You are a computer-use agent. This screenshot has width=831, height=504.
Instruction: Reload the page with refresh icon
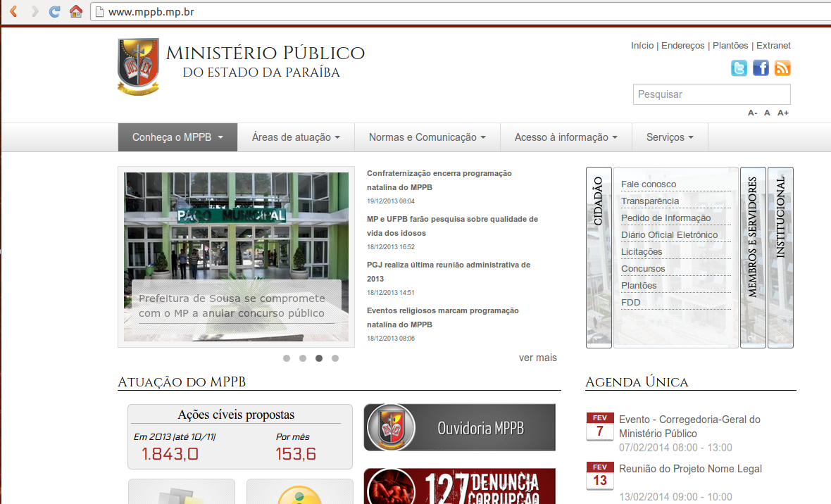coord(54,11)
